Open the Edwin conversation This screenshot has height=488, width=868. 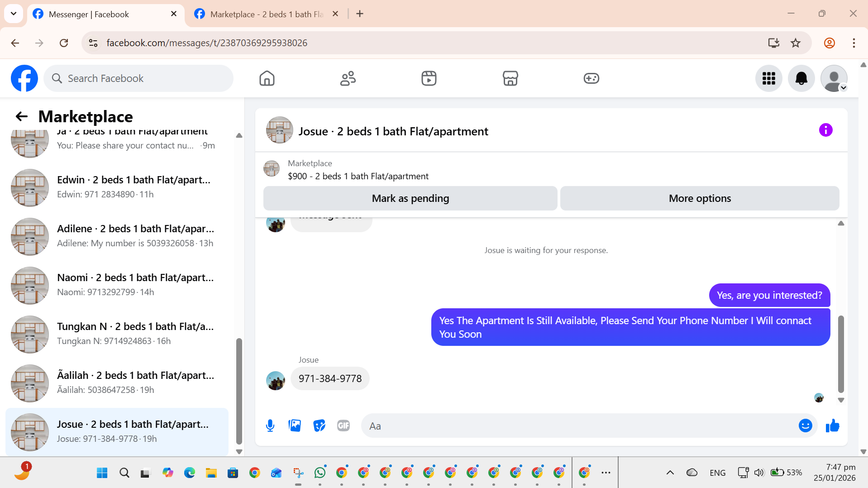pos(117,187)
